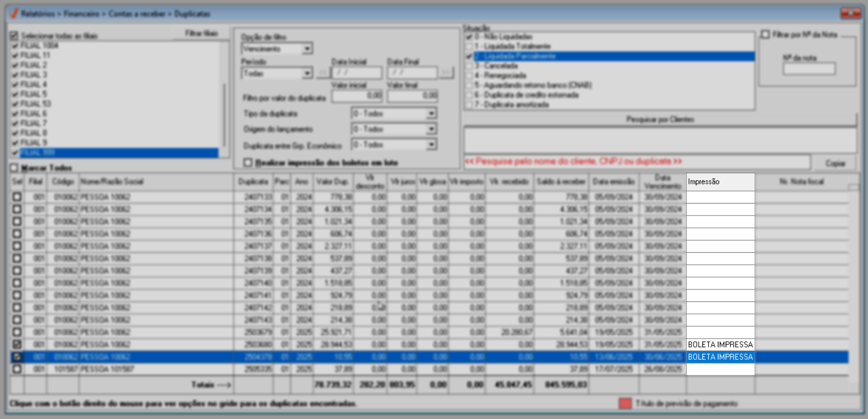Open the 'Opção de filtro' dropdown
Viewport: 868px width, 419px height.
307,49
